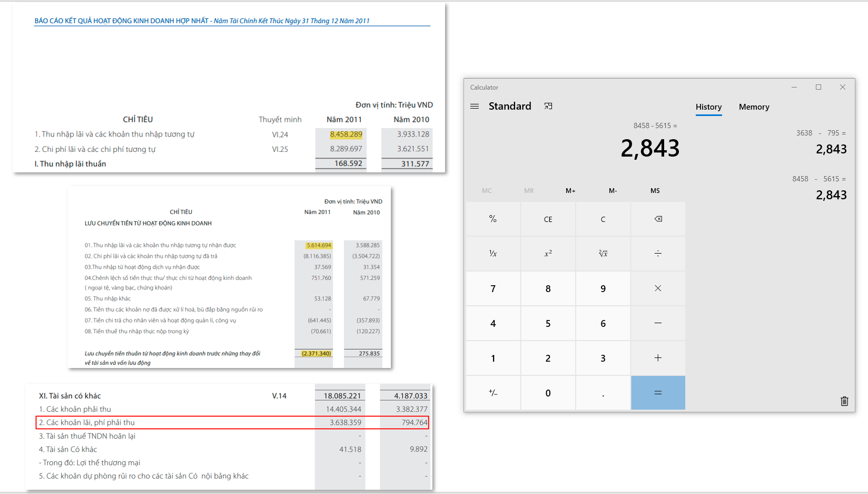The width and height of the screenshot is (868, 494).
Task: Toggle Keep on top mode icon
Action: coord(548,106)
